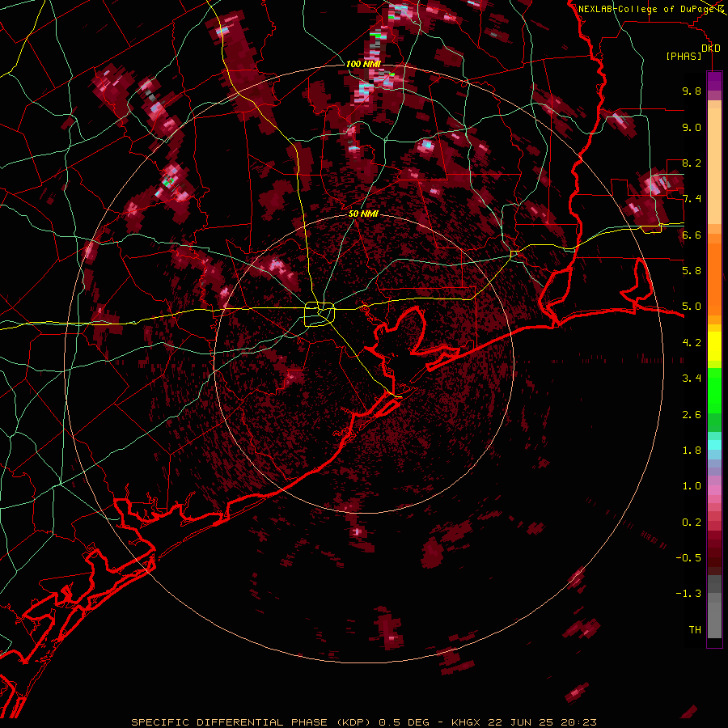The height and width of the screenshot is (728, 728).
Task: Click the 7.4 value on the color scale
Action: [x=692, y=199]
